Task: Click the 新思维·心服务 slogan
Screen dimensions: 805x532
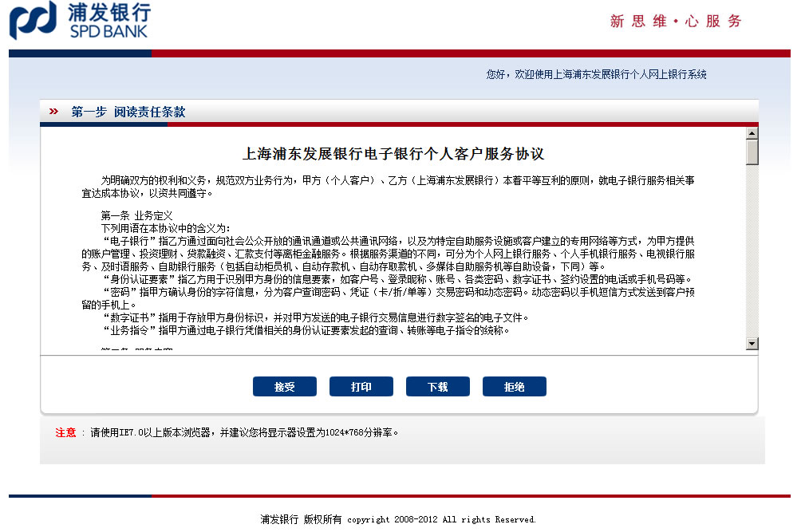Action: 676,22
